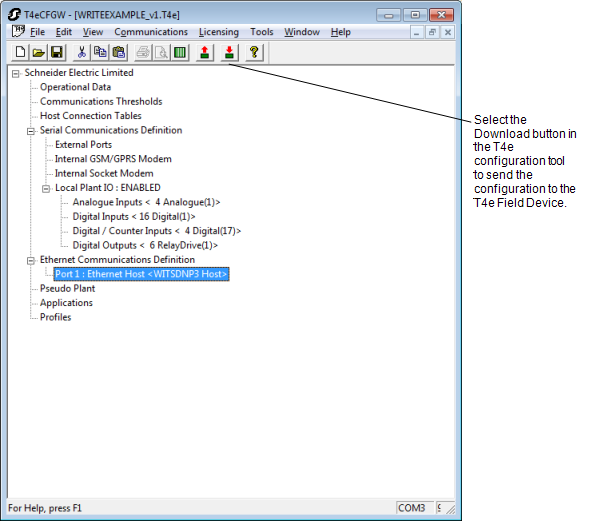The height and width of the screenshot is (521, 593).
Task: Click the window grip at status bar corner
Action: pos(450,509)
